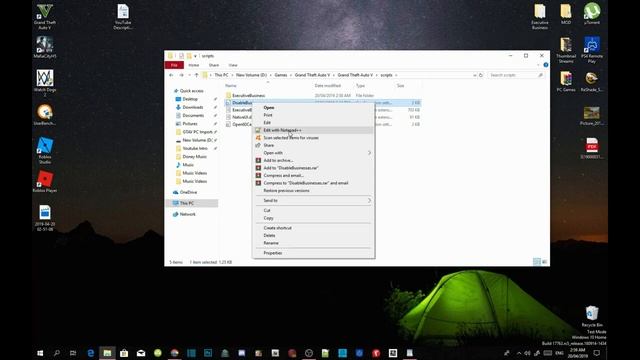Open the recent locations dropdown arrow
Viewport: 640px width, 360px height.
(189, 75)
